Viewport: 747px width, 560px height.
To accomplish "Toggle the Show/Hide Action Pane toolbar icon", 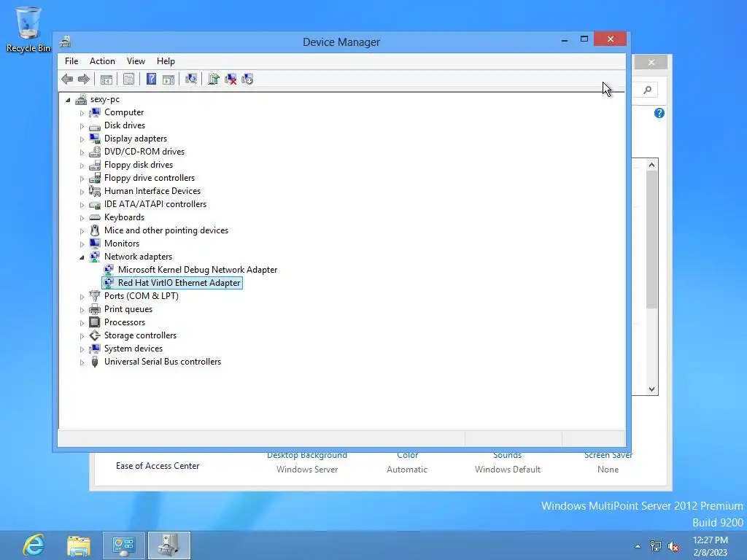I will pos(169,79).
